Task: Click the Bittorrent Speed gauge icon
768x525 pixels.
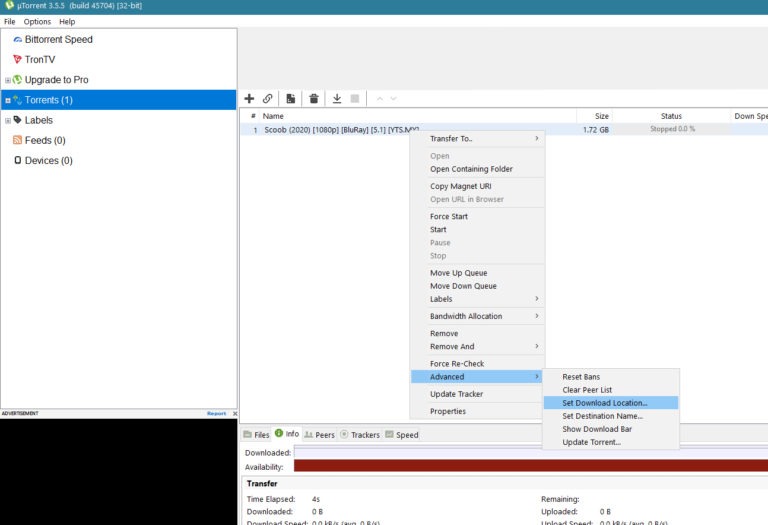Action: 18,39
